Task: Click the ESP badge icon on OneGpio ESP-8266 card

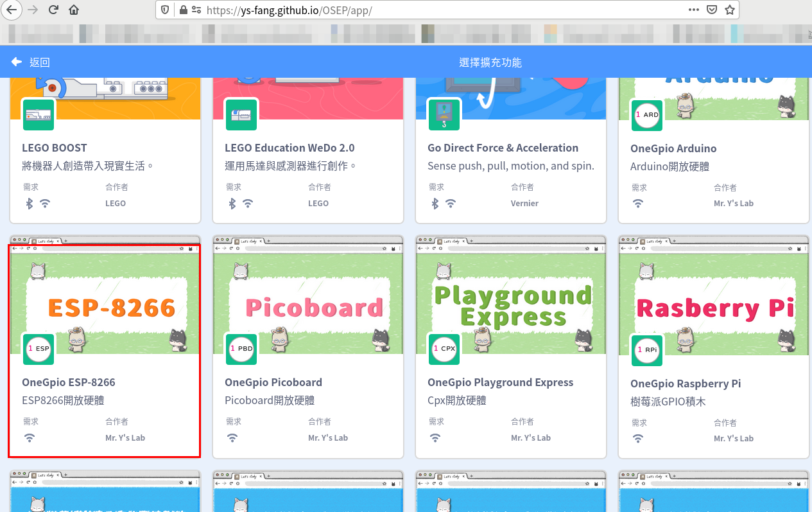Action: tap(39, 349)
